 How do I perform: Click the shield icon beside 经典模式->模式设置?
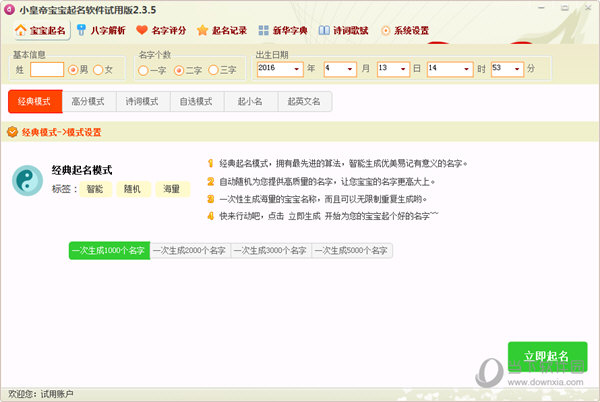pyautogui.click(x=13, y=132)
